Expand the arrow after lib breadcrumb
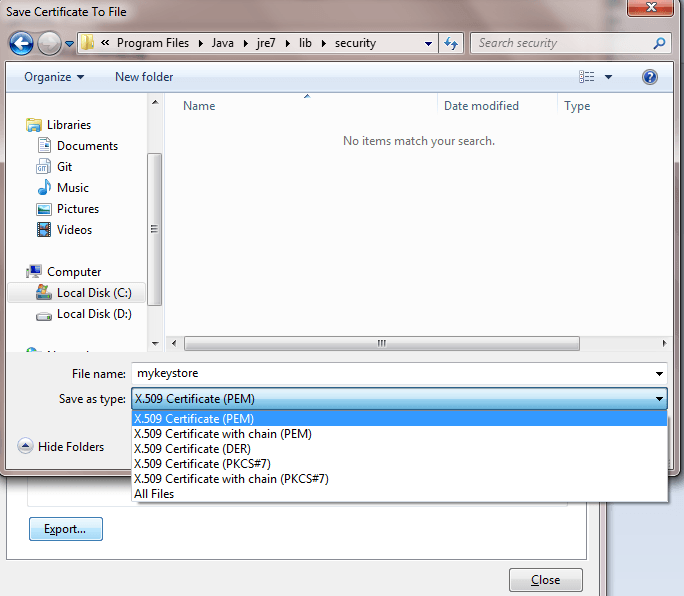Viewport: 684px width, 596px height. 324,43
